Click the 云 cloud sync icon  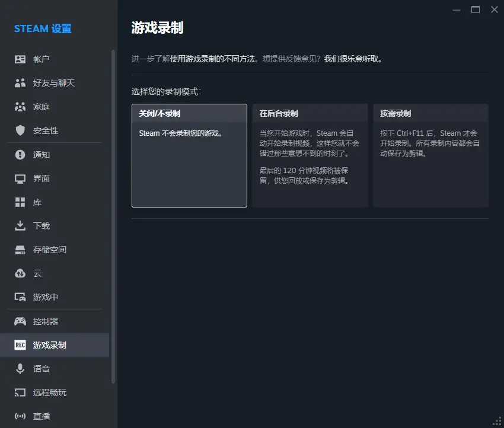click(x=20, y=273)
